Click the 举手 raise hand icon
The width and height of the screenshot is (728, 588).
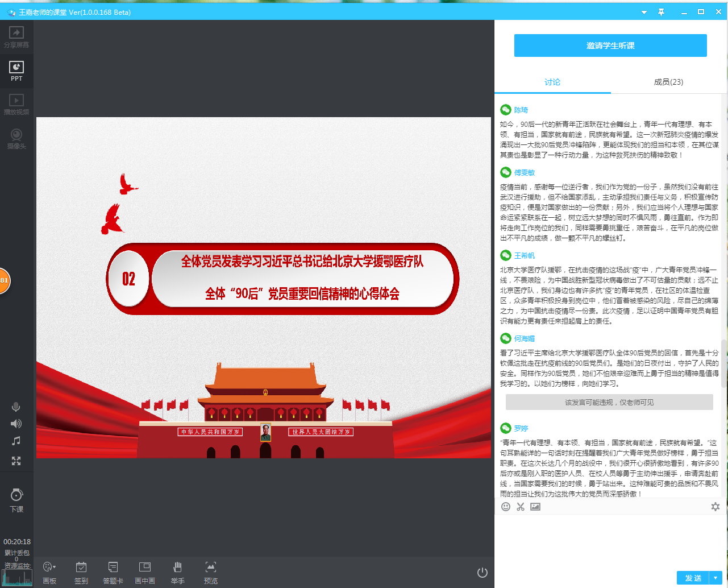177,572
